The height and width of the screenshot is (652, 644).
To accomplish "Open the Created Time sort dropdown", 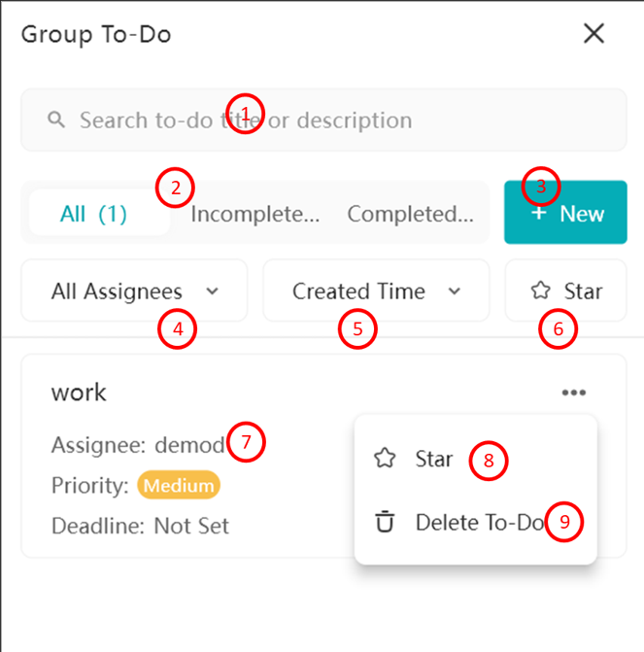I will (x=376, y=291).
